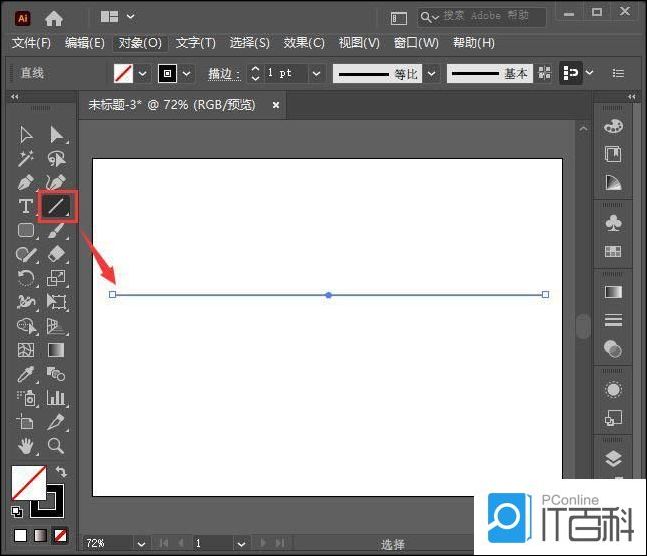Open zoom level dropdown at 72%
The height and width of the screenshot is (556, 647).
141,544
